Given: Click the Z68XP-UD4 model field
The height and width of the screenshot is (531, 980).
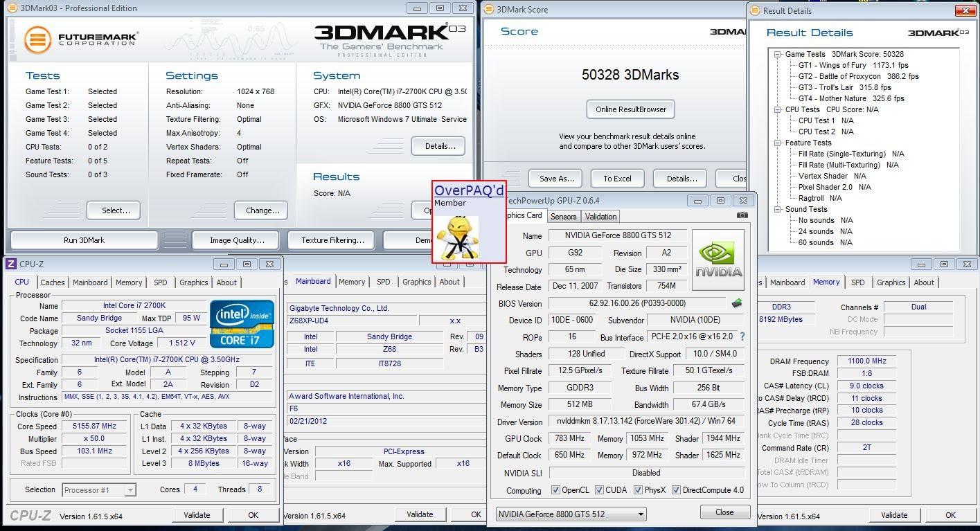Looking at the screenshot, I should pyautogui.click(x=353, y=321).
